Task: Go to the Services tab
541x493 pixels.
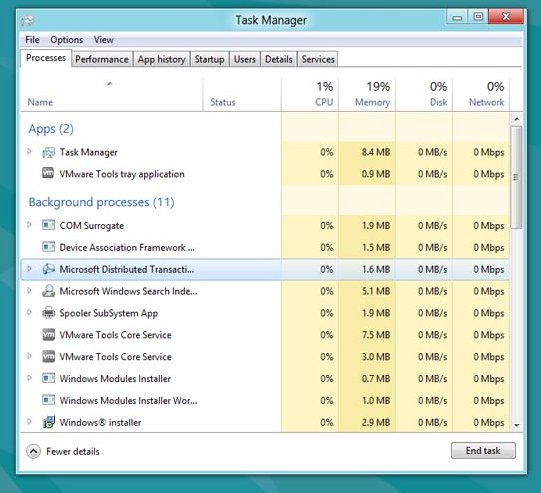Action: point(318,59)
